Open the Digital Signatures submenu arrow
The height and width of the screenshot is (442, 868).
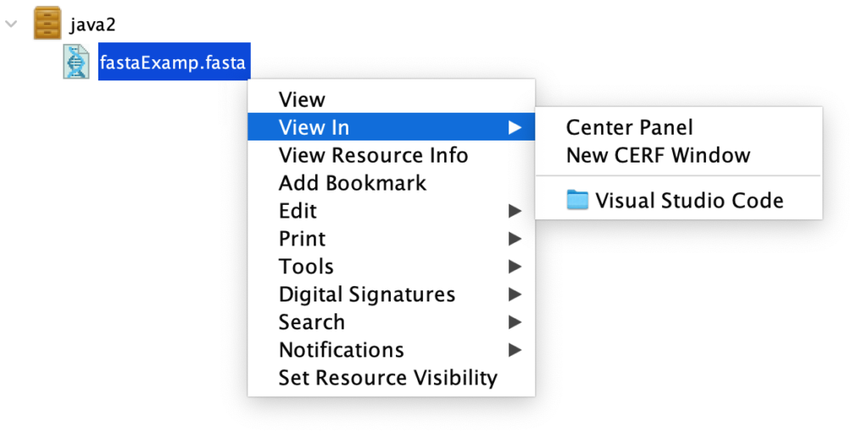coord(514,295)
